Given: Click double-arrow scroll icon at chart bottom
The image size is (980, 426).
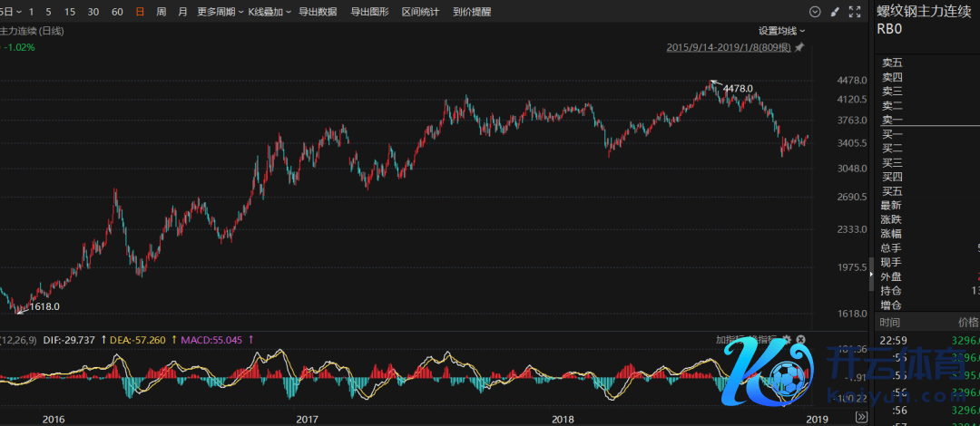Looking at the screenshot, I should (x=860, y=417).
